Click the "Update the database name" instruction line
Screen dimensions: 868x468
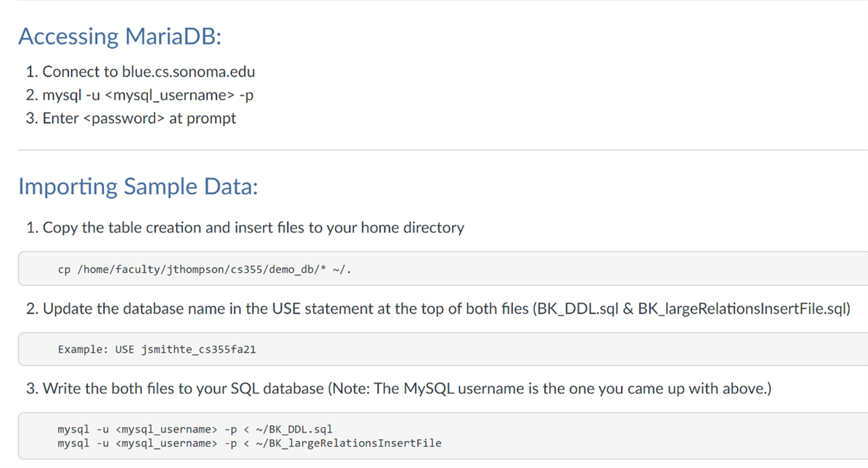tap(438, 309)
